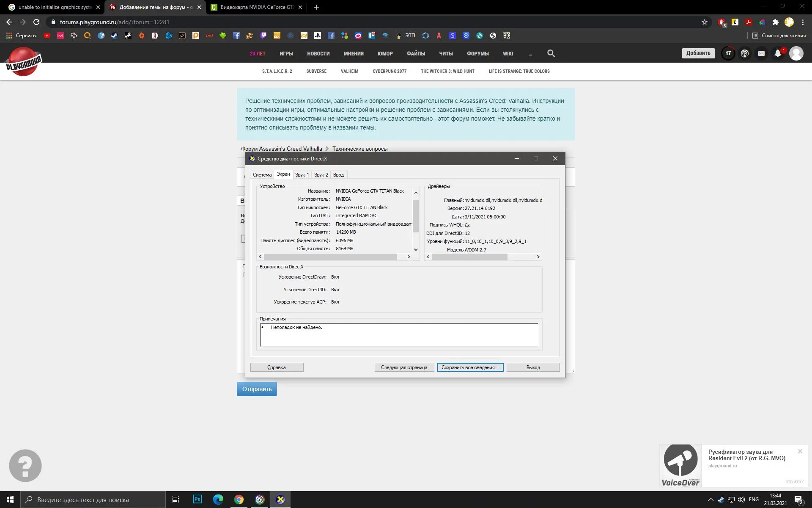Bookmark page with the star icon
This screenshot has height=508, width=812.
705,22
